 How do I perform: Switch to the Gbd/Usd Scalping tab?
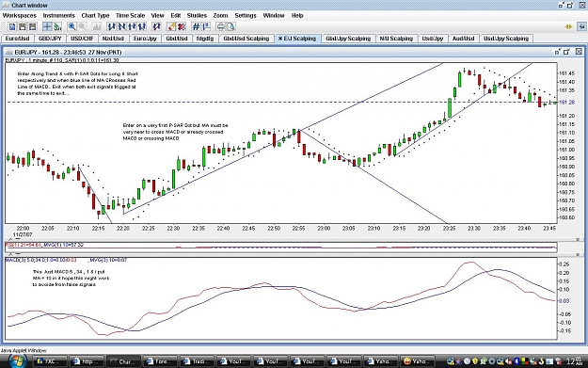click(x=246, y=39)
